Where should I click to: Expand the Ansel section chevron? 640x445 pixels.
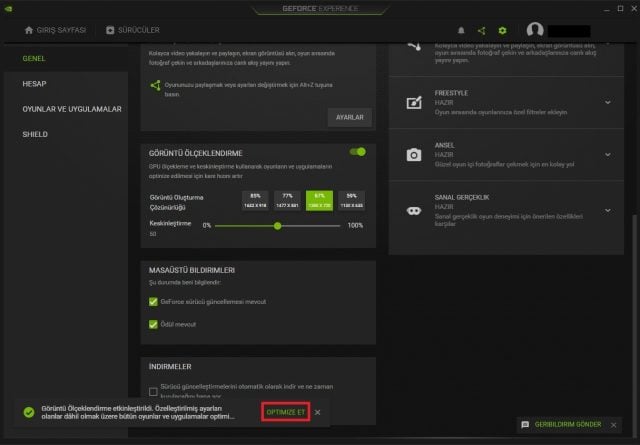point(608,155)
